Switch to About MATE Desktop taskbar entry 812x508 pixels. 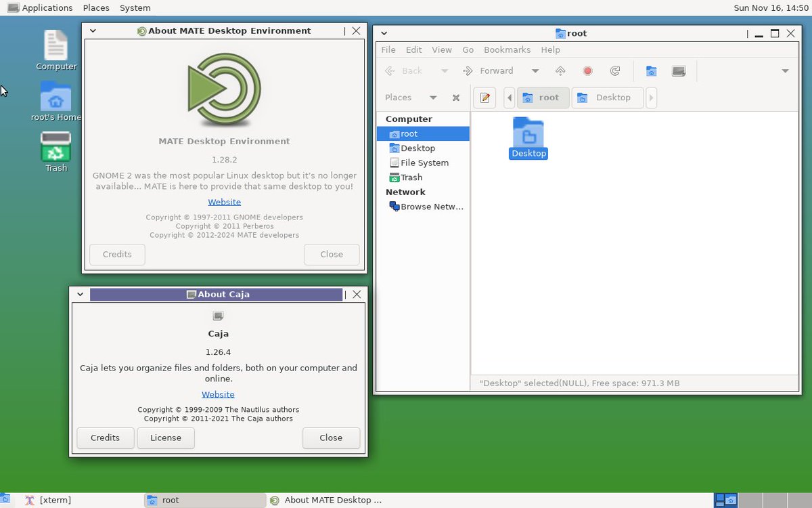pos(328,500)
